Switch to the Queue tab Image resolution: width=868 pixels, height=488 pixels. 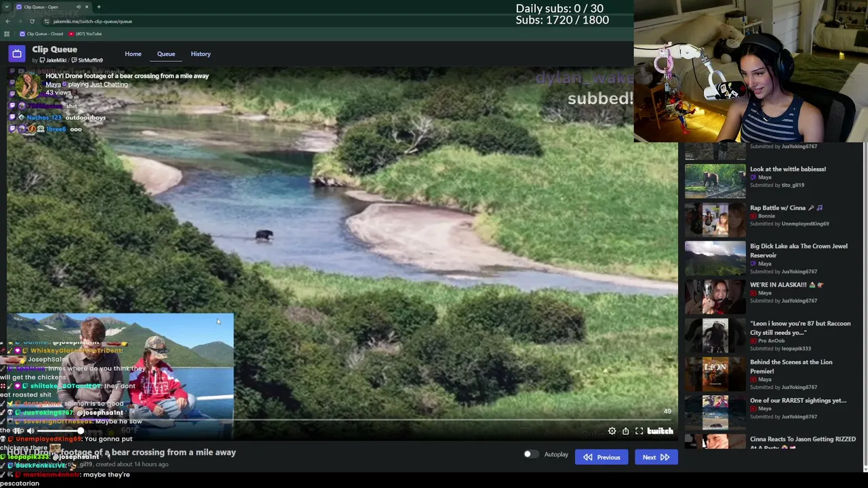pyautogui.click(x=166, y=54)
